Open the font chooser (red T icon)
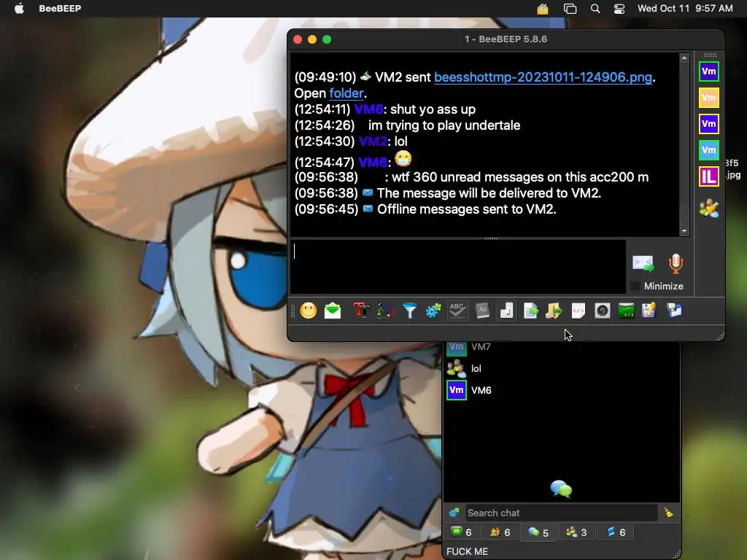Viewport: 747px width, 560px height. pos(361,311)
